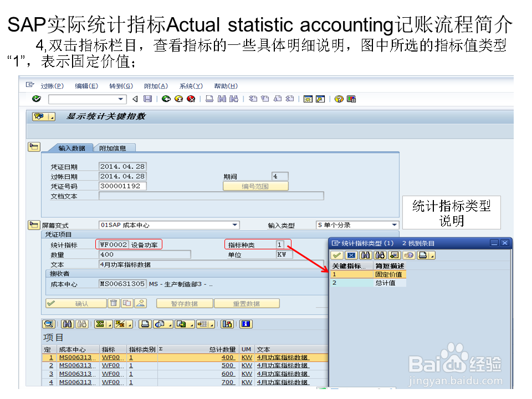The height and width of the screenshot is (399, 532).
Task: Open the Subtotals dropdown arrow in list toolbar
Action: point(130,325)
